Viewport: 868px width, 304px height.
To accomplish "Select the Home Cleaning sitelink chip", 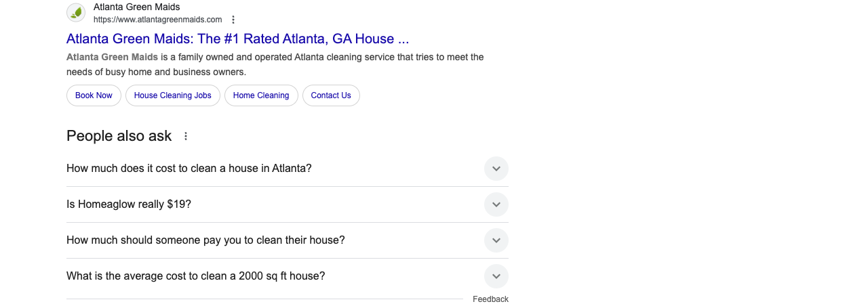I will (261, 95).
